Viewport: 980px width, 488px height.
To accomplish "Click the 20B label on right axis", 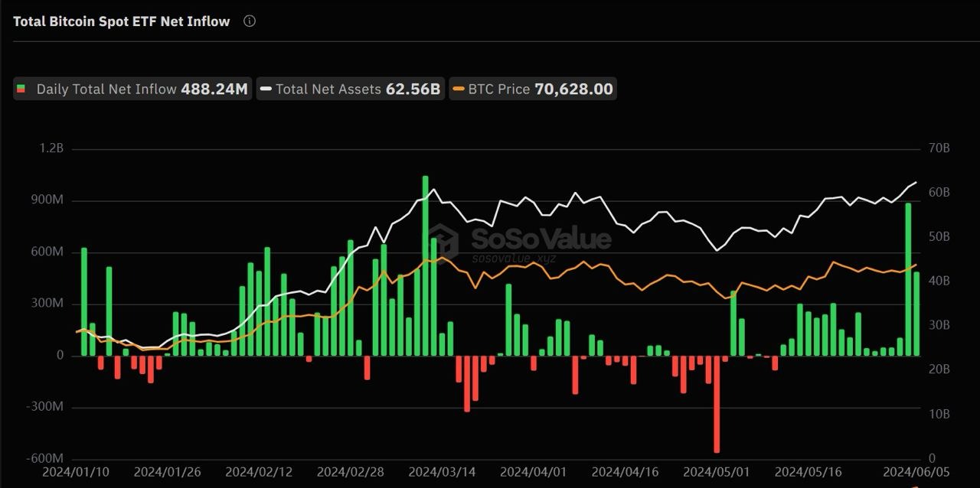I will pos(939,369).
